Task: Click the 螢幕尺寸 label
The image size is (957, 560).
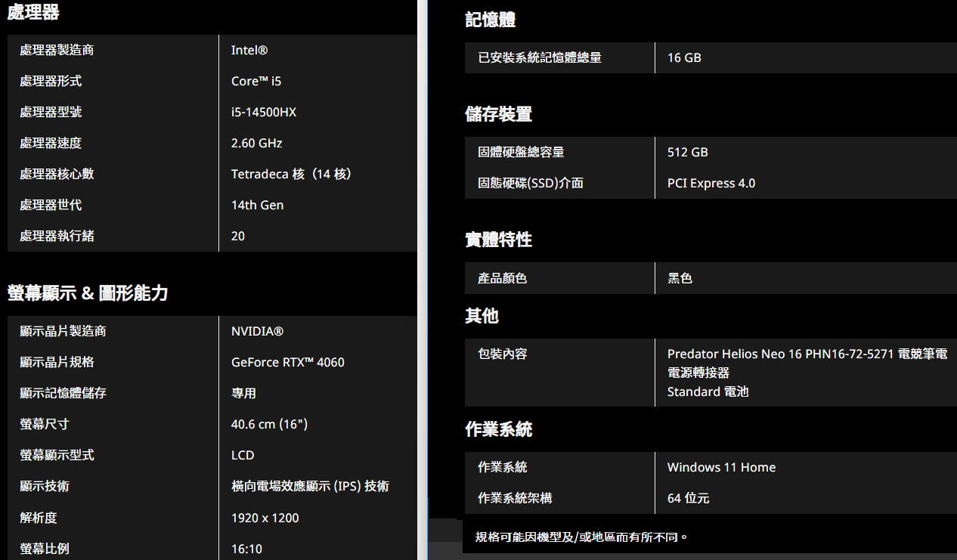Action: [45, 424]
